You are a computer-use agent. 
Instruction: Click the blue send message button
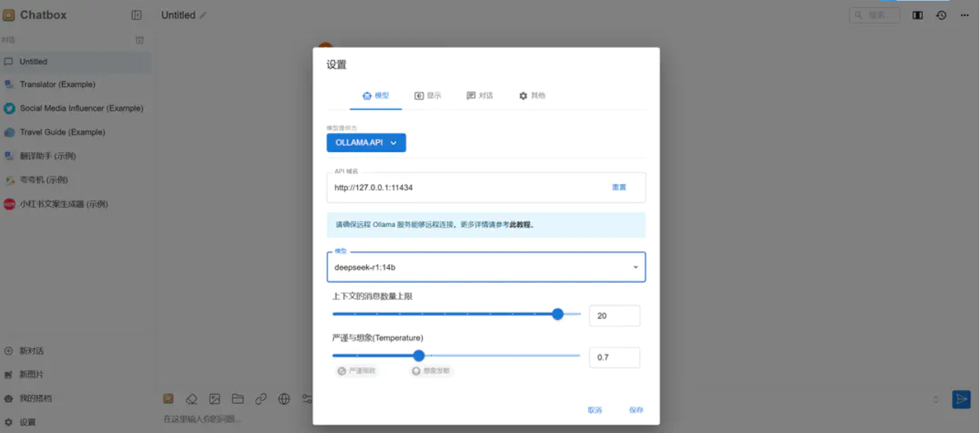pyautogui.click(x=961, y=399)
